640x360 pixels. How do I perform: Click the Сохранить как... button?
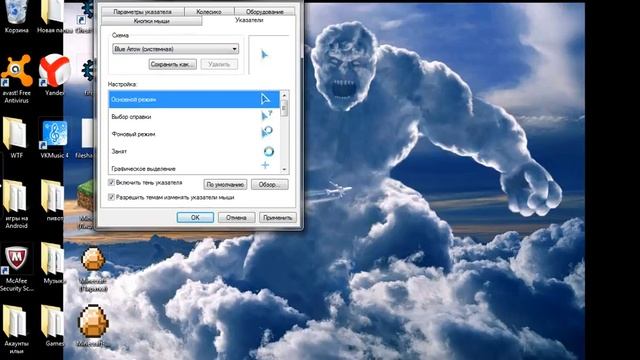click(x=173, y=64)
